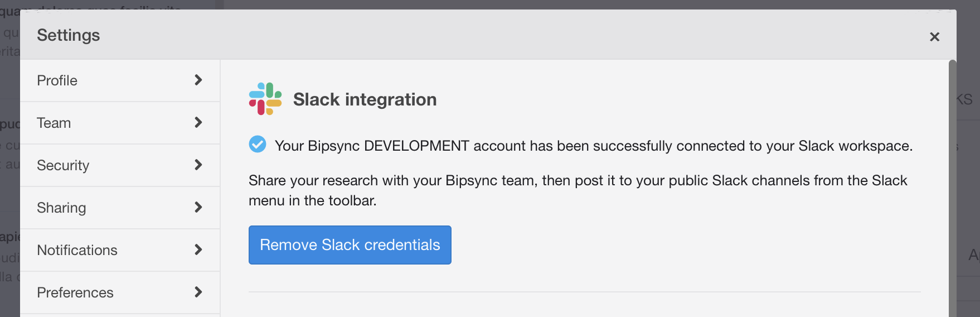Expand the Profile chevron arrow
Screen dimensions: 980x317
click(198, 80)
